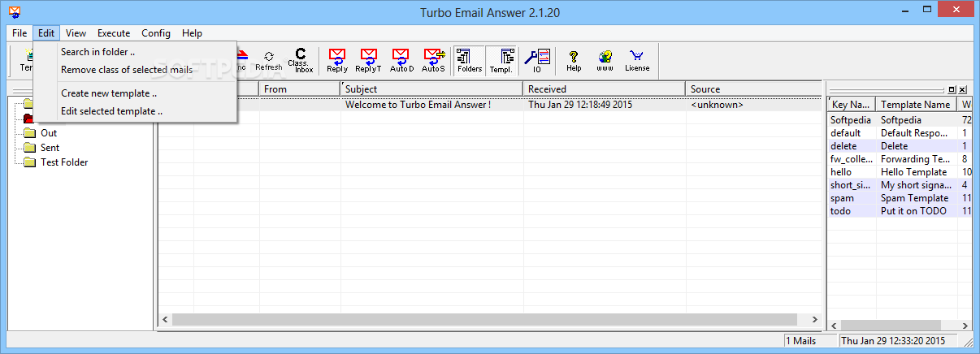Sort by the From column header

point(300,89)
